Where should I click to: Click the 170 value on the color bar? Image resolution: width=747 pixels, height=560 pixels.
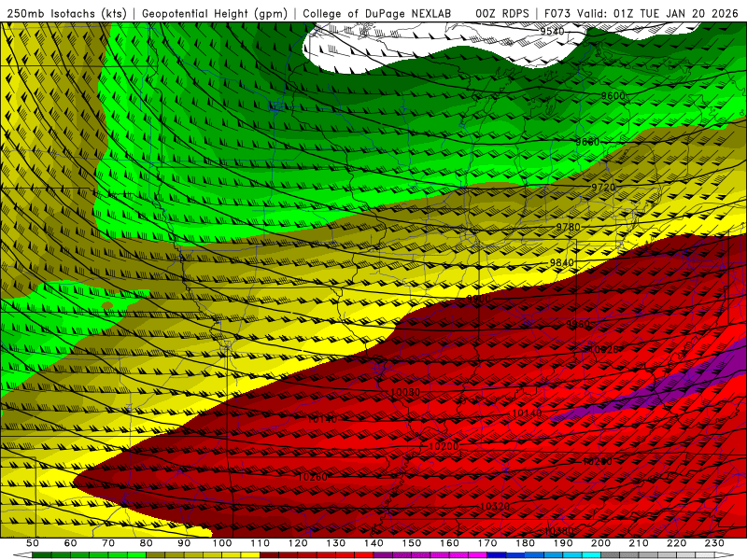487,543
